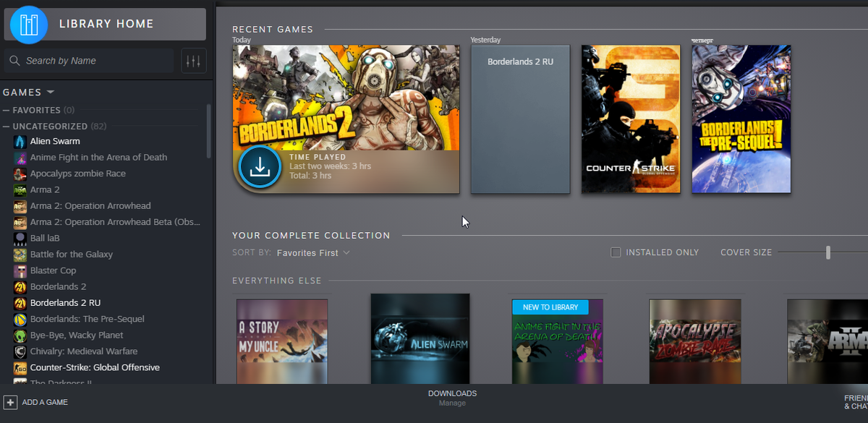The image size is (868, 423).
Task: Open Counter-Strike recent game cover
Action: click(x=631, y=119)
